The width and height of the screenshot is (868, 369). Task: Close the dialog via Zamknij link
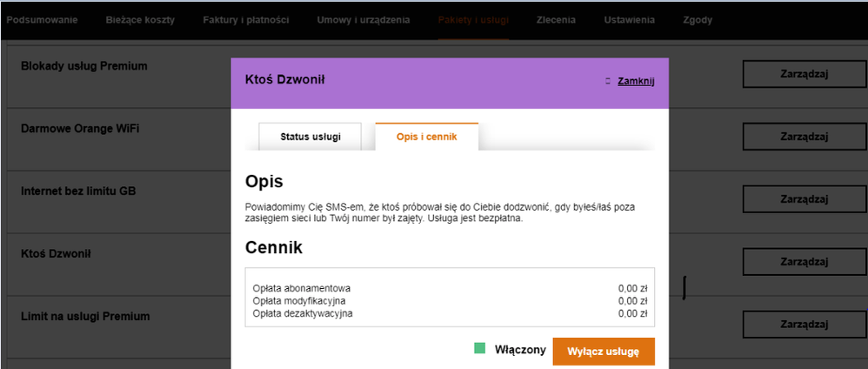coord(636,81)
